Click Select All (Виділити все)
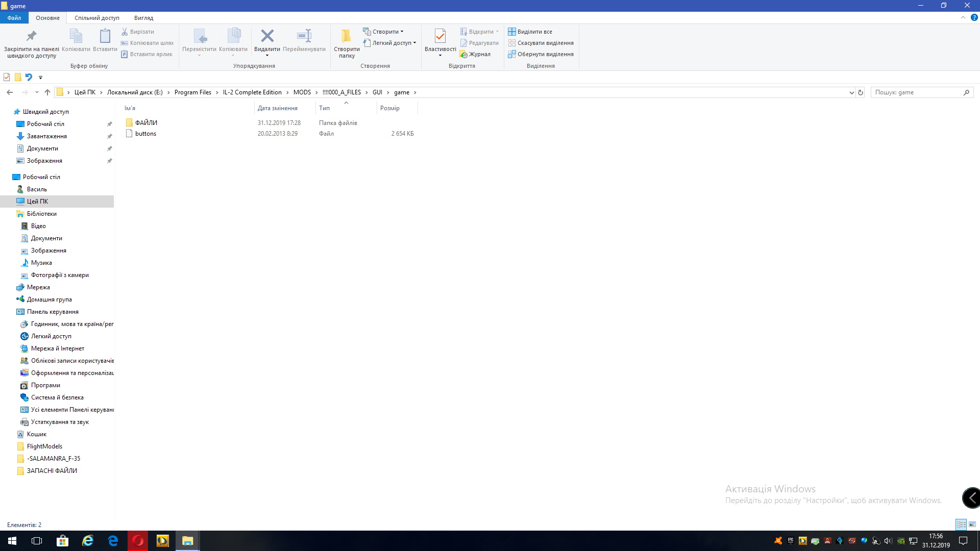This screenshot has height=551, width=980. [534, 32]
